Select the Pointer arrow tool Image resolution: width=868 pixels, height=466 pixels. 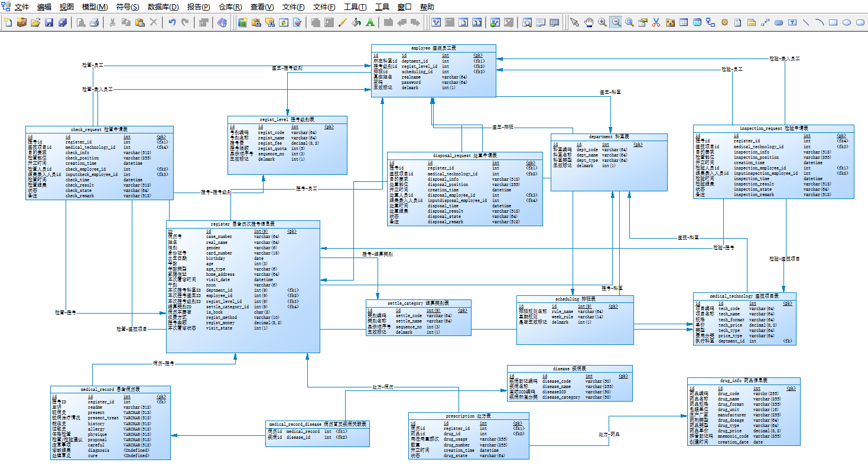574,22
